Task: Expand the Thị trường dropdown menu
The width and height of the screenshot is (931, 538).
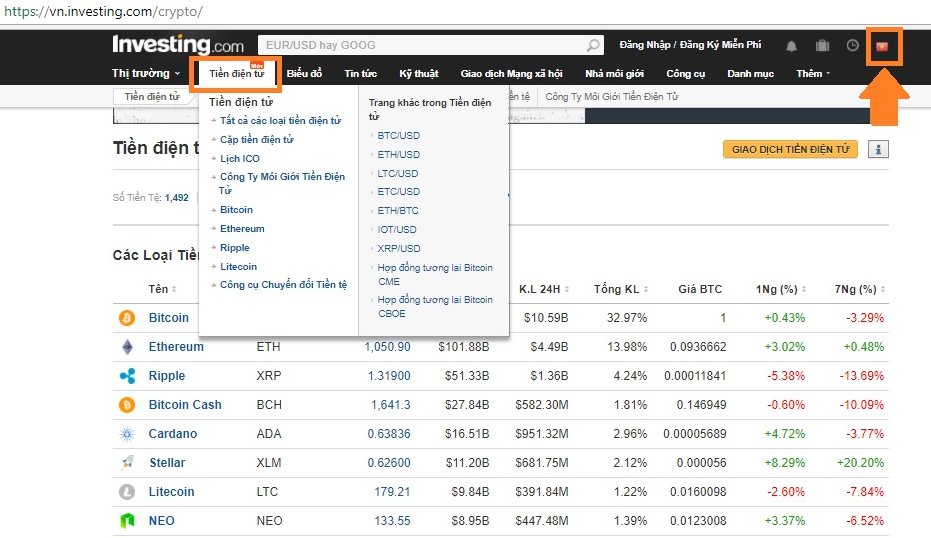Action: (x=145, y=73)
